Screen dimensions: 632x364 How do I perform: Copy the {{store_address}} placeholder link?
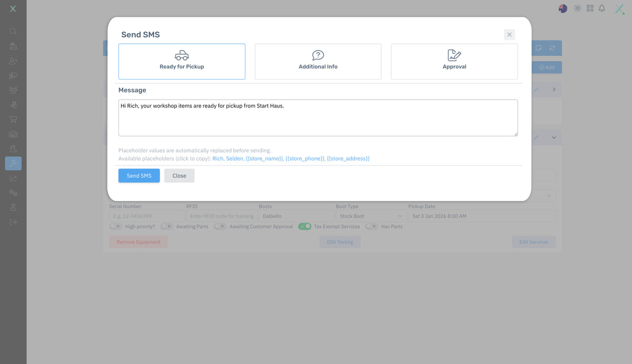[348, 159]
